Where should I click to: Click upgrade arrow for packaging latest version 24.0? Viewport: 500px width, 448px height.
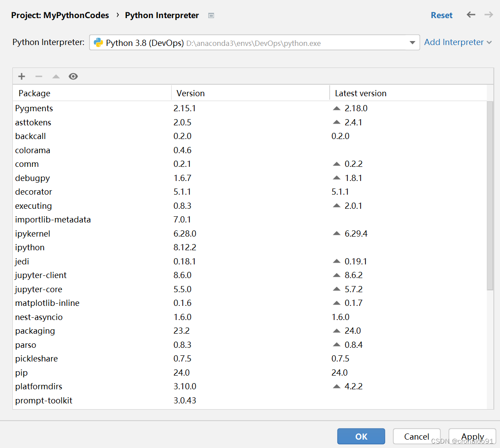(x=336, y=331)
